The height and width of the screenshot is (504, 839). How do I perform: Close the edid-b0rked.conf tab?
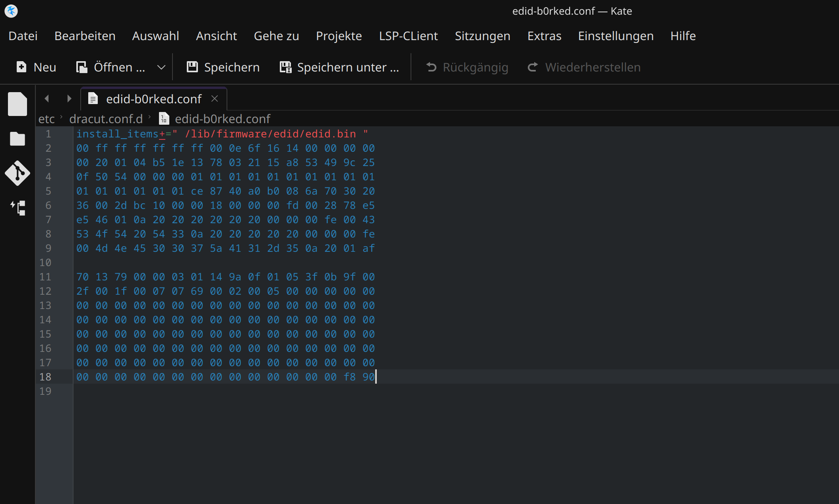click(215, 98)
